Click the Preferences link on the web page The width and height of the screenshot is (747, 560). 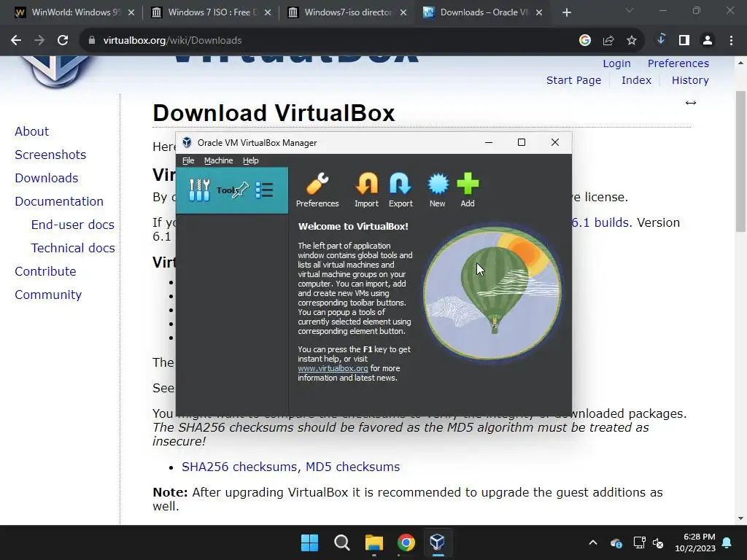coord(678,63)
